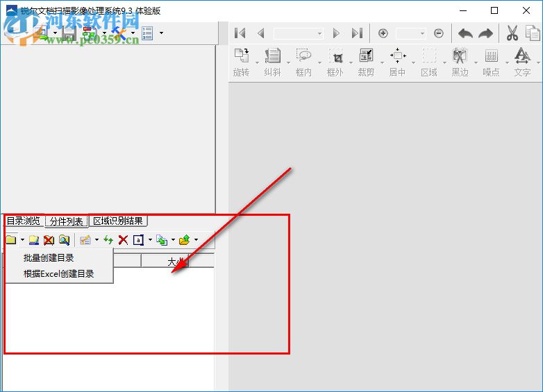Open dropdown arrow next to rename 'a' icon
Screen dimensions: 543x392
pyautogui.click(x=150, y=239)
